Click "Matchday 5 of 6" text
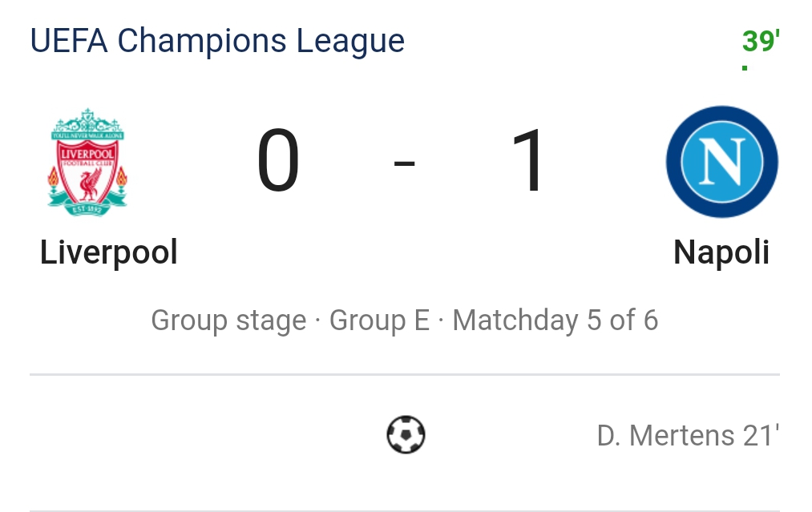Viewport: 812px width, 512px height. pos(555,321)
